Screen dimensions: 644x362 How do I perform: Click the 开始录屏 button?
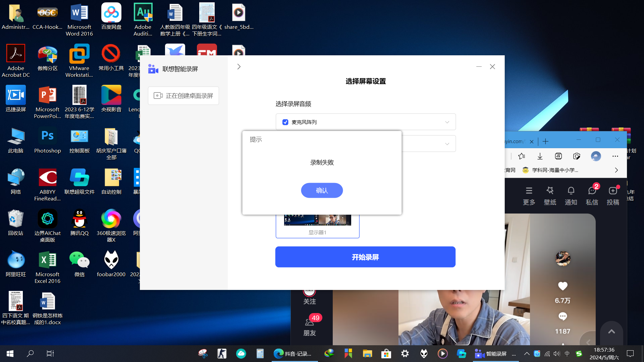[x=365, y=257]
